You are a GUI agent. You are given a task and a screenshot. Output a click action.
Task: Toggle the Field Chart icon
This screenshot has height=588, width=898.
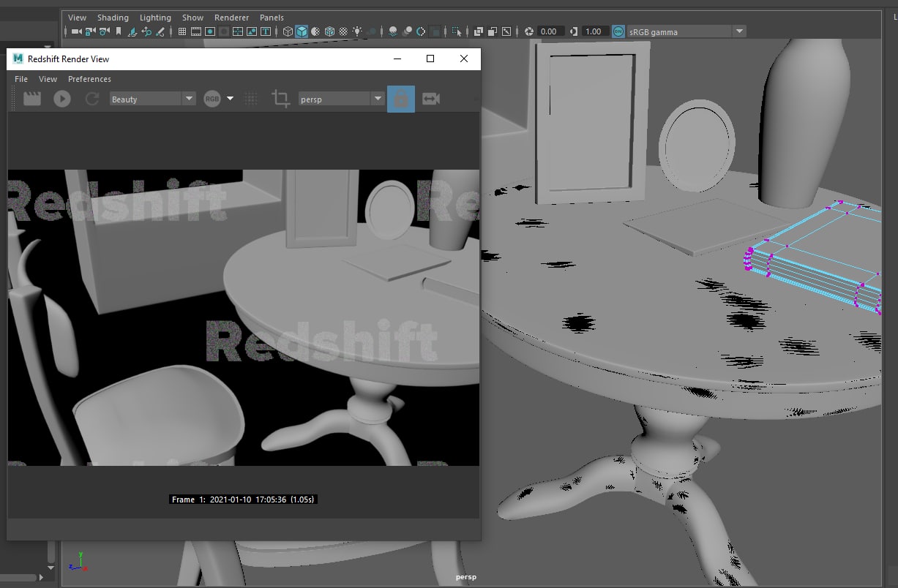click(x=238, y=31)
